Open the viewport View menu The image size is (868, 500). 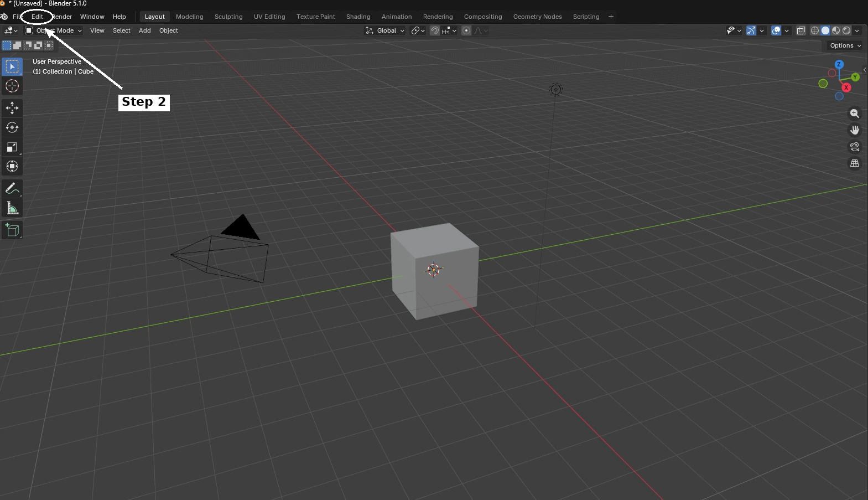(x=97, y=30)
